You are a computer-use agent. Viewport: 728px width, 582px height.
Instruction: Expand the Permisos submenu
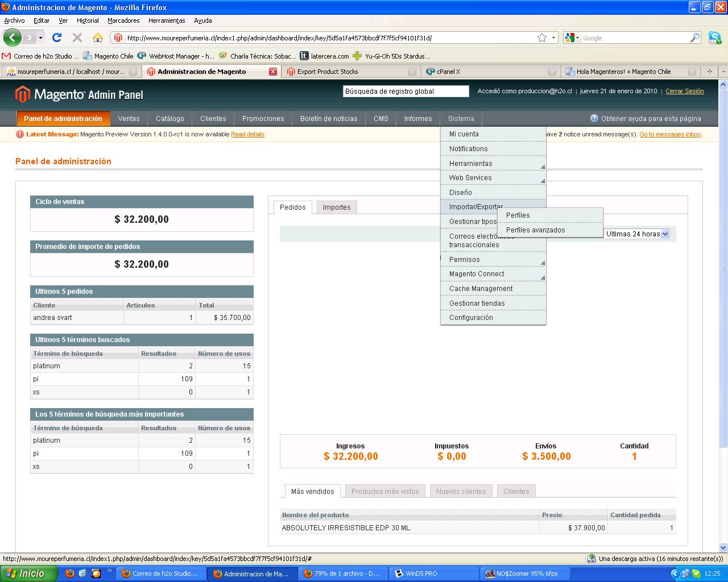(x=493, y=259)
